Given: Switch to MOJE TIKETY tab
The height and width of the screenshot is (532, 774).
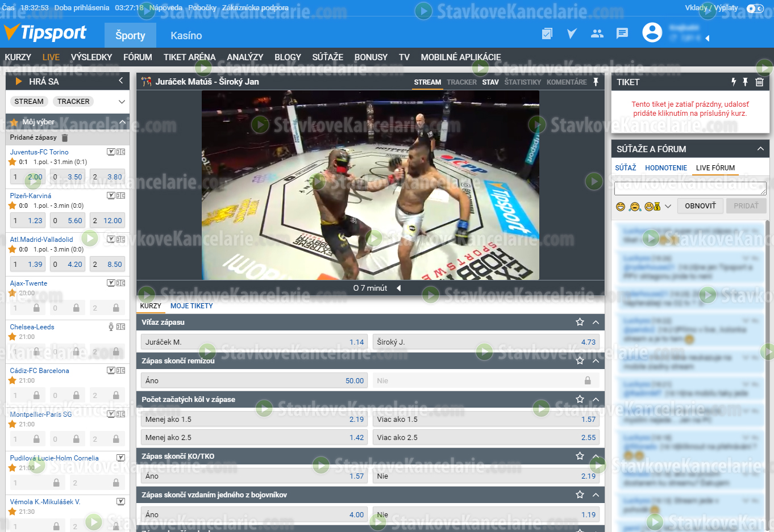Looking at the screenshot, I should 192,305.
